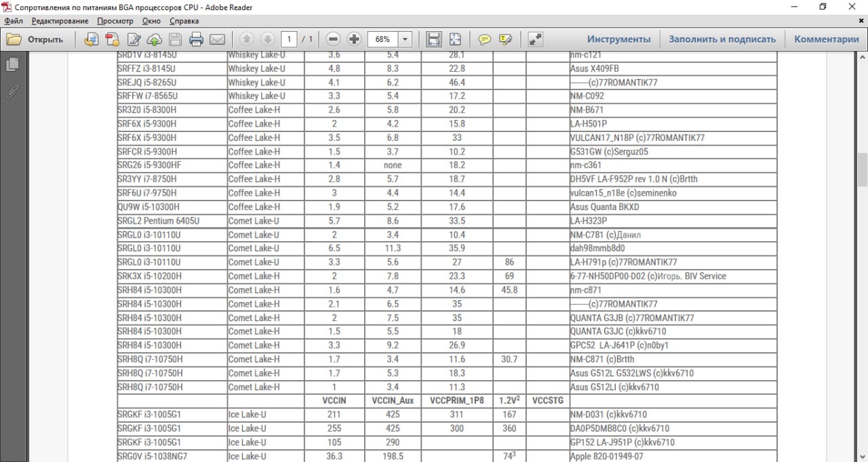Click the LA-H501P cell

[673, 124]
